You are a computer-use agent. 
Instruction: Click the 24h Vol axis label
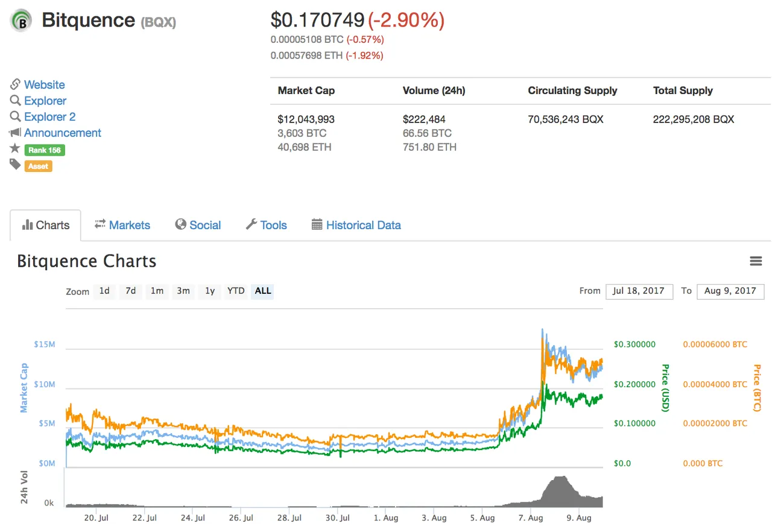point(24,486)
